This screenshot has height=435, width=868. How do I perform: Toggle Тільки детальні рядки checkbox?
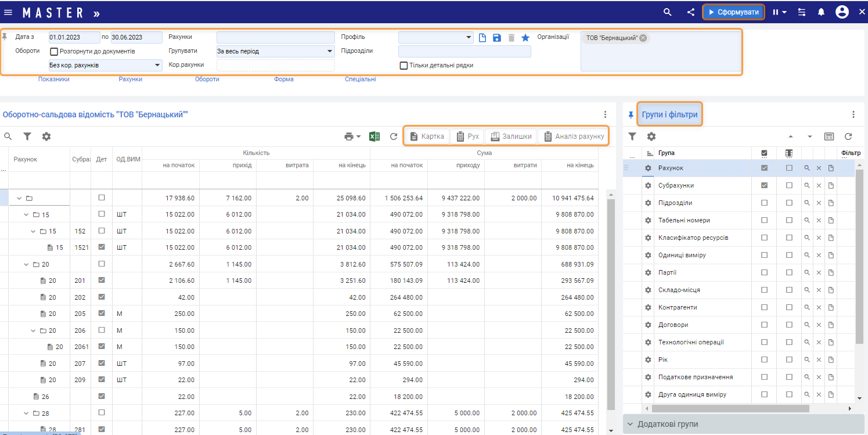404,66
